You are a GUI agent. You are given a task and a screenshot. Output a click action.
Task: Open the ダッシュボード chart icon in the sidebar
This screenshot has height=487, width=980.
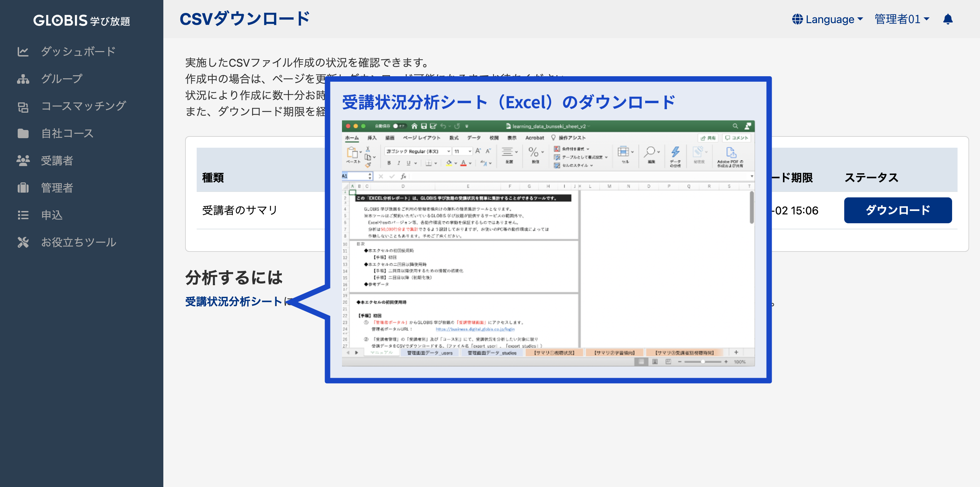pos(23,51)
